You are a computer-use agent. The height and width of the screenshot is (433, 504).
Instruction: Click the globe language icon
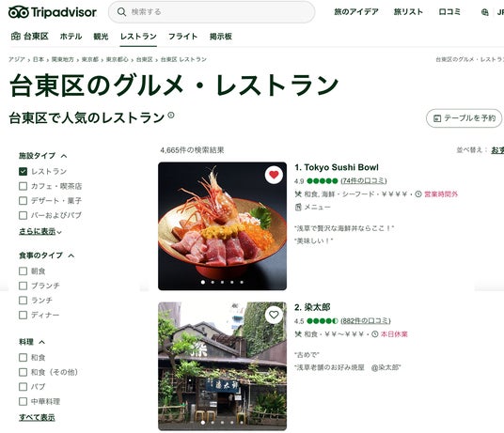point(484,12)
